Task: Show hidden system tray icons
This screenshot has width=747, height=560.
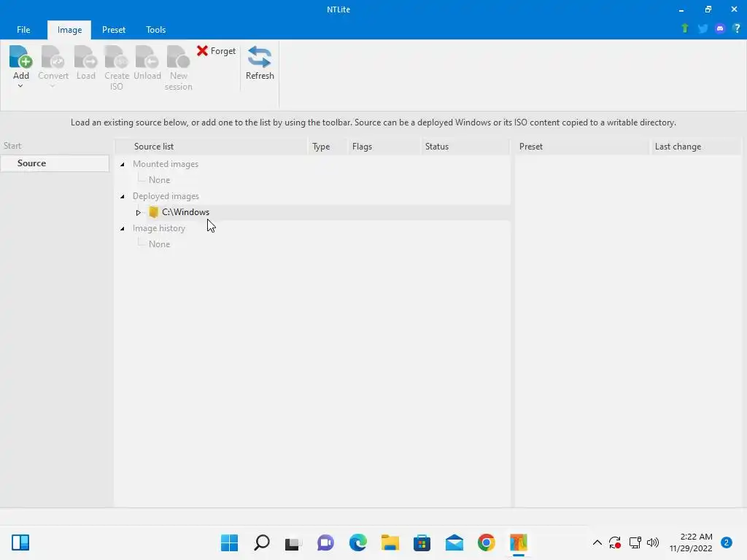Action: pos(597,542)
